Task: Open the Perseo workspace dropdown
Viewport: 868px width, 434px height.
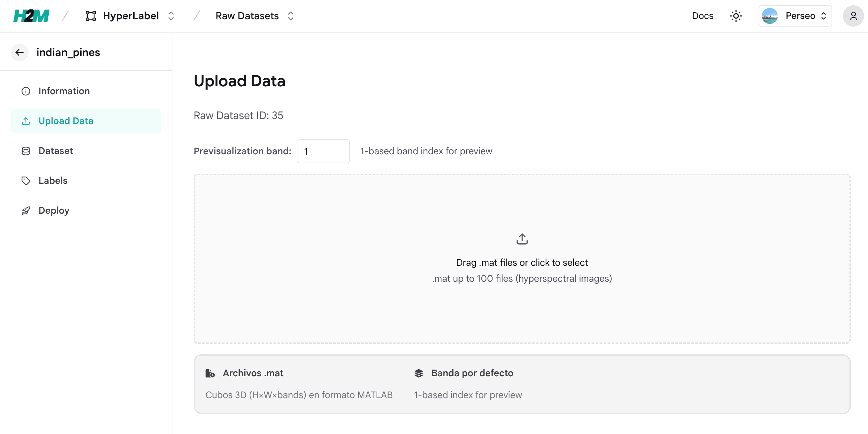Action: point(795,16)
